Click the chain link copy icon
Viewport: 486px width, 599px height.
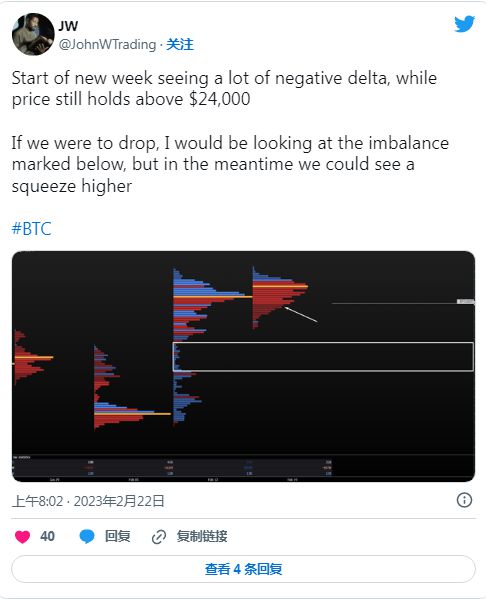[x=159, y=537]
